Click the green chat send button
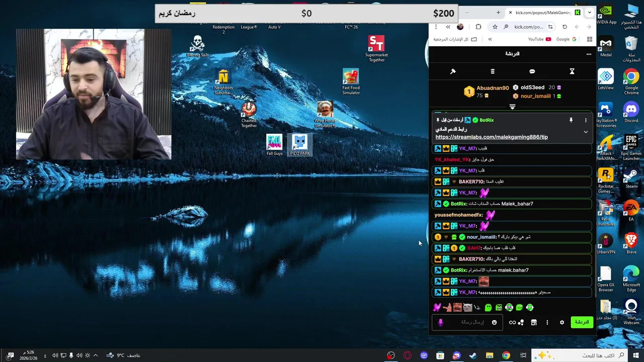This screenshot has height=362, width=644. pyautogui.click(x=582, y=322)
